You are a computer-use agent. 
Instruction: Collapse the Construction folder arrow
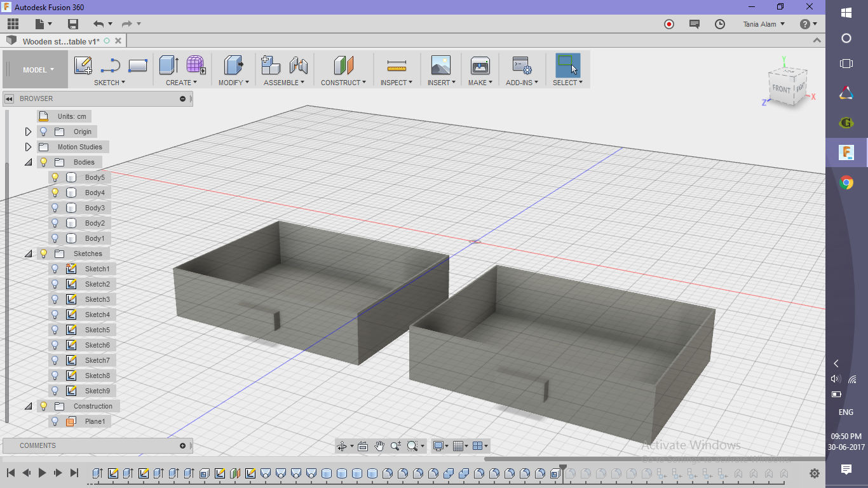tap(28, 406)
